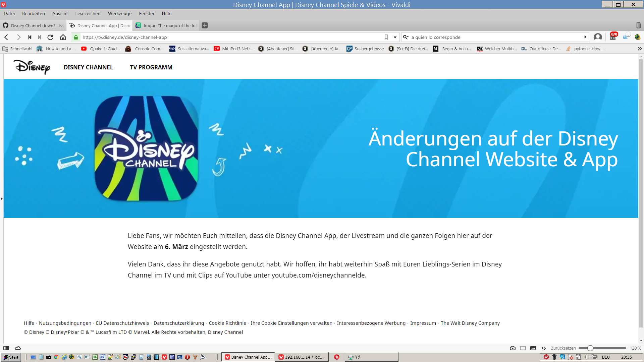This screenshot has height=362, width=644.
Task: Fast forward navigation button
Action: [x=40, y=37]
